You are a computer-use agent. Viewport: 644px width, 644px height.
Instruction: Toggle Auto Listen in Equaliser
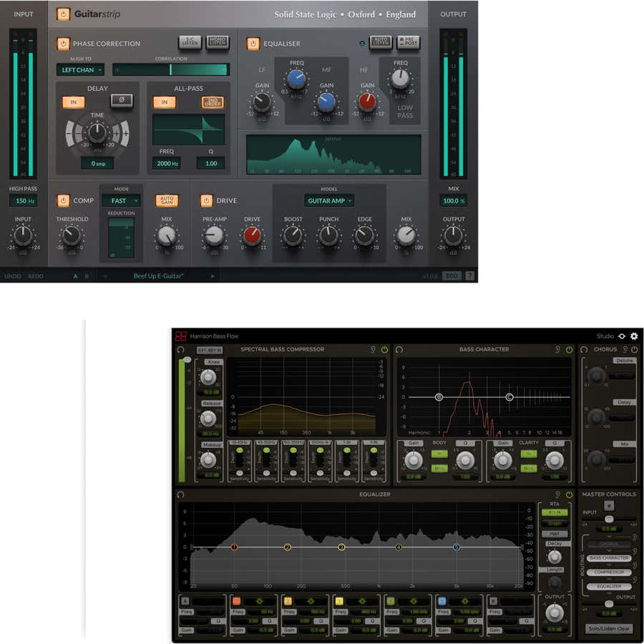pyautogui.click(x=381, y=42)
